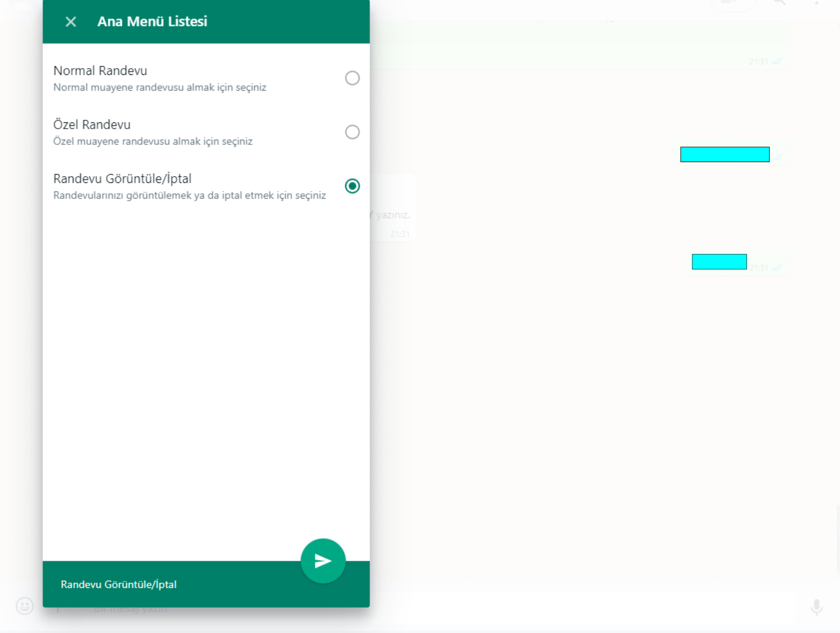
Task: Select the Normal Randevu radio button
Action: click(352, 78)
